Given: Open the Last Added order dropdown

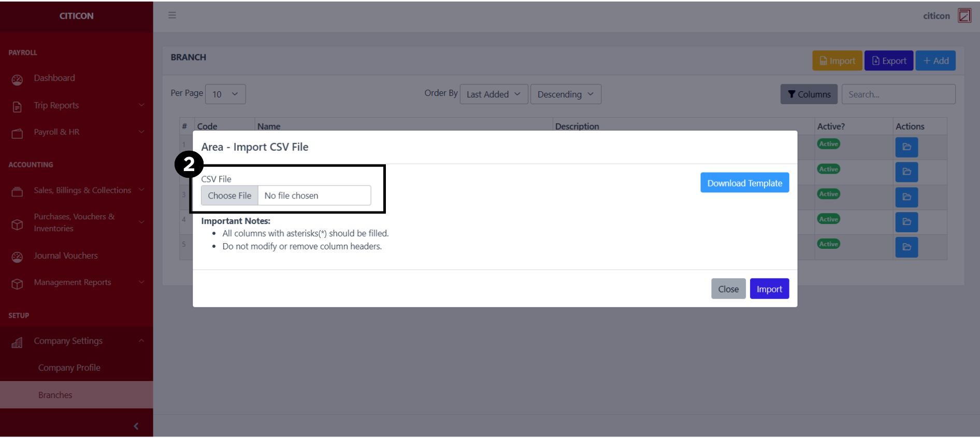Looking at the screenshot, I should [x=493, y=94].
